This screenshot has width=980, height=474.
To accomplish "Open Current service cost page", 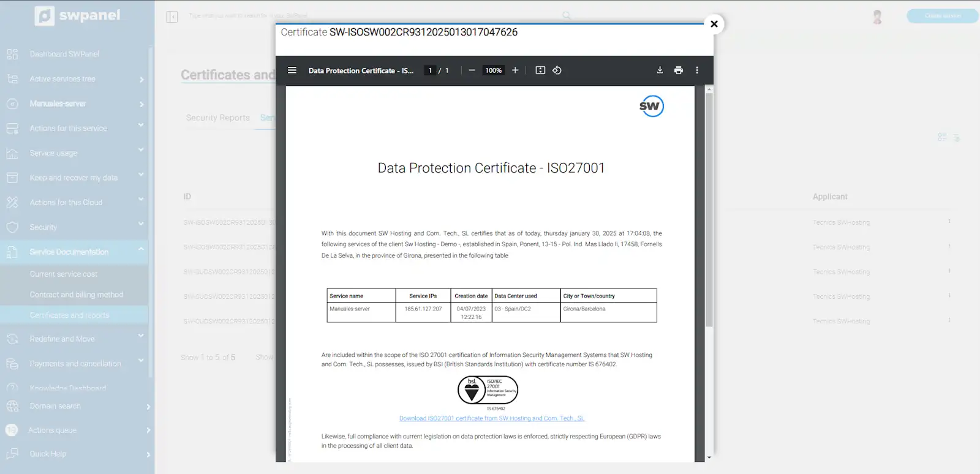I will pyautogui.click(x=64, y=274).
